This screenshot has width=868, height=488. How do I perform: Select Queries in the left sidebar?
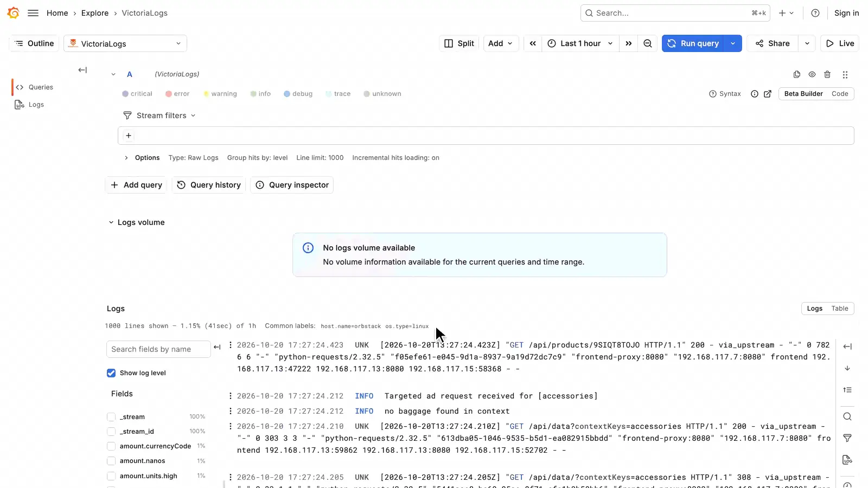pos(34,87)
